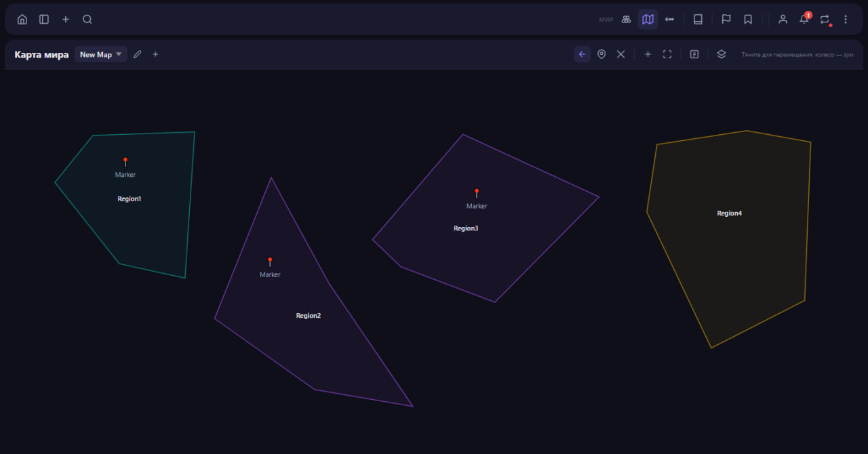Click the Region3 label

click(466, 228)
